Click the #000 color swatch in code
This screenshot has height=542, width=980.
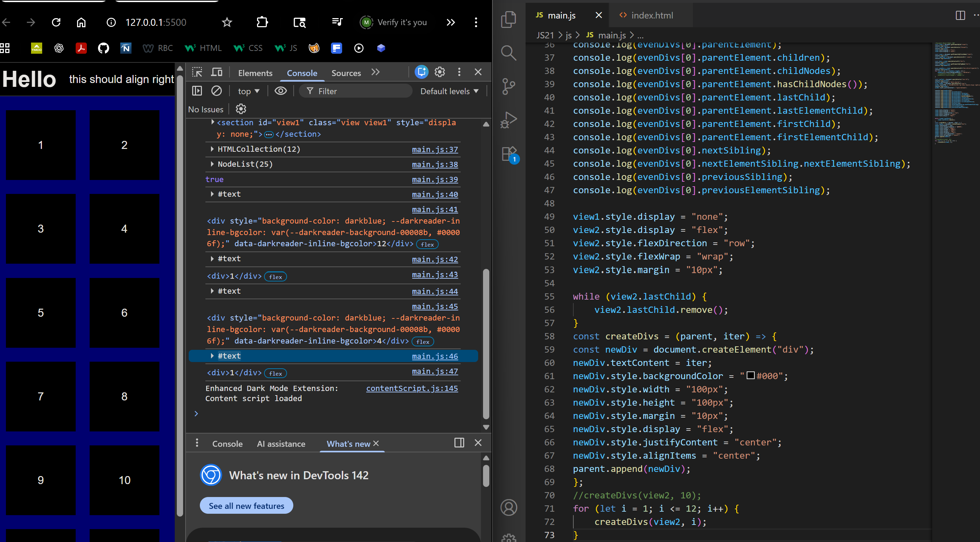tap(750, 376)
